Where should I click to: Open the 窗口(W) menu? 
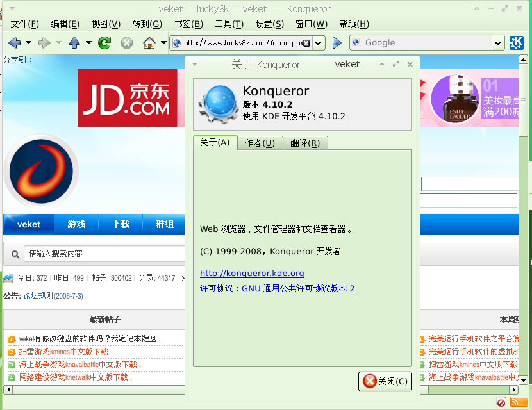pos(312,24)
